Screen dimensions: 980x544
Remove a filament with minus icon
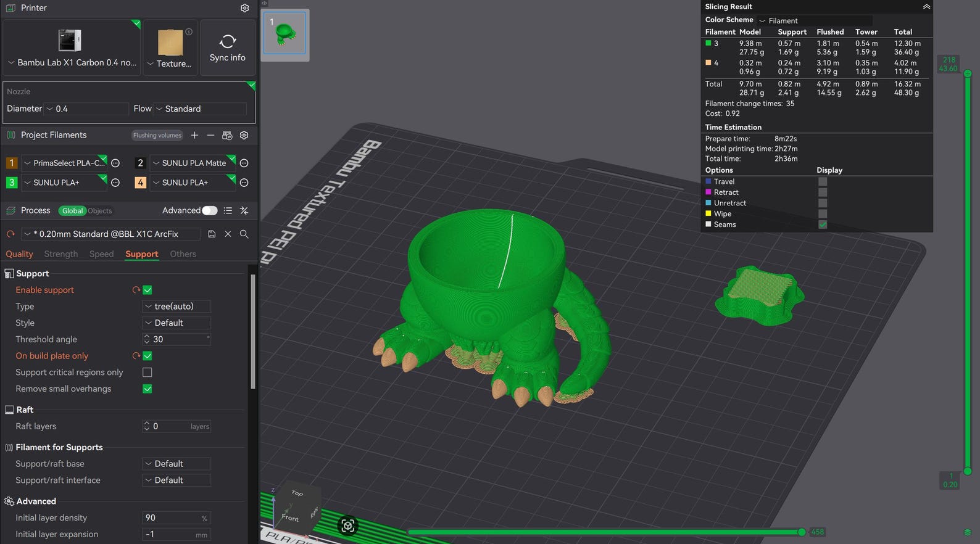210,135
